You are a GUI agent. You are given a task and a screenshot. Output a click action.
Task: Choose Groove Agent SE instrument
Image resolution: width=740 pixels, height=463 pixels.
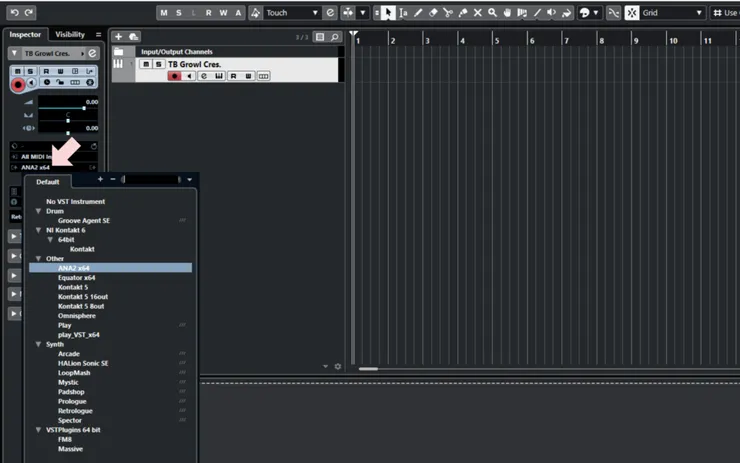84,220
